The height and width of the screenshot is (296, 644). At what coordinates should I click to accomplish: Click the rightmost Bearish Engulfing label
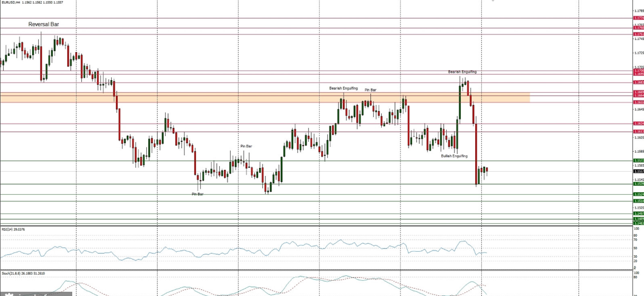click(x=462, y=72)
